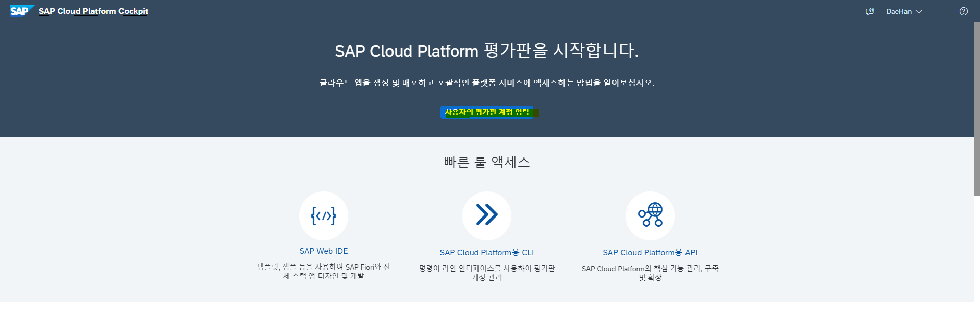980x314 pixels.
Task: Click the vertical page scrollbar thumb
Action: point(976,109)
